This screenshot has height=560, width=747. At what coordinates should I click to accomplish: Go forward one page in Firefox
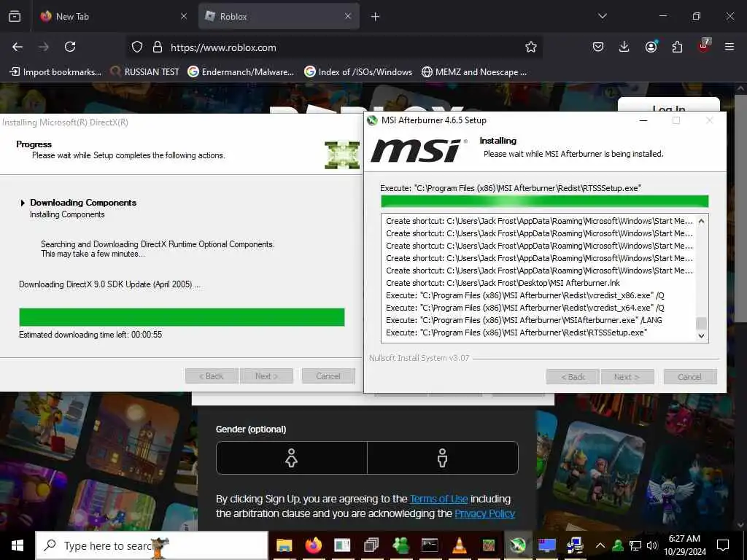tap(44, 47)
